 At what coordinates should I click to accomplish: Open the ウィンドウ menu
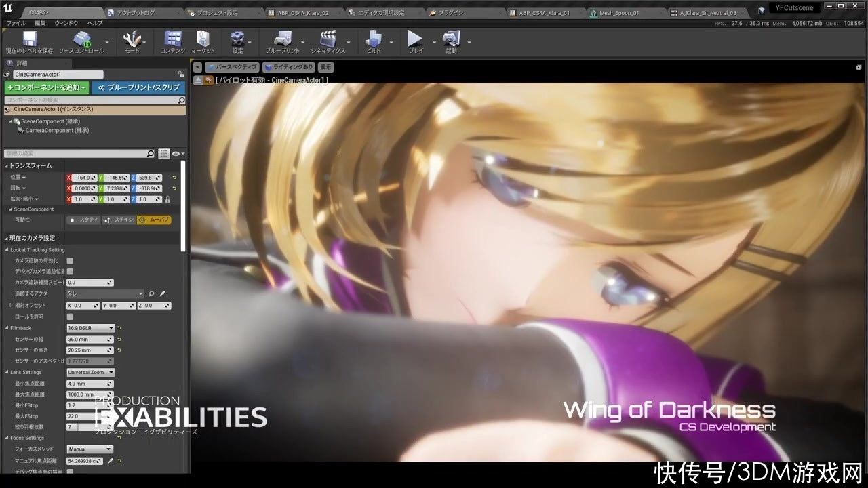click(x=66, y=23)
